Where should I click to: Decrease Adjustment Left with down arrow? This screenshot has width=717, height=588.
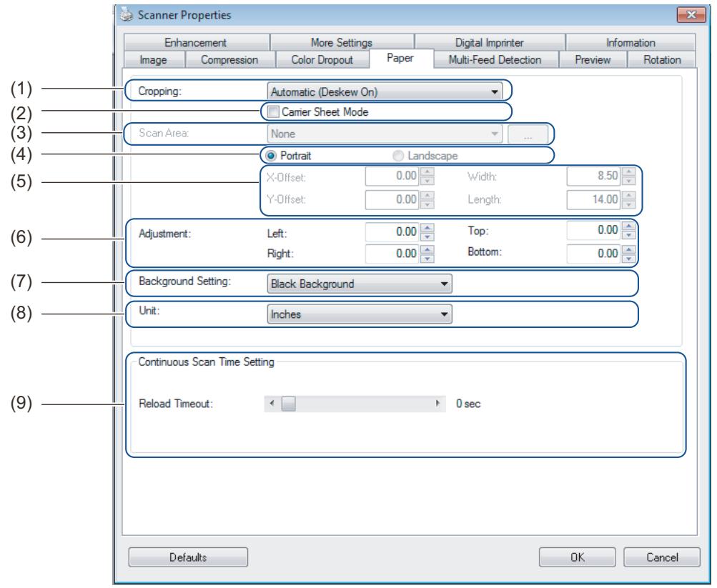tap(427, 236)
